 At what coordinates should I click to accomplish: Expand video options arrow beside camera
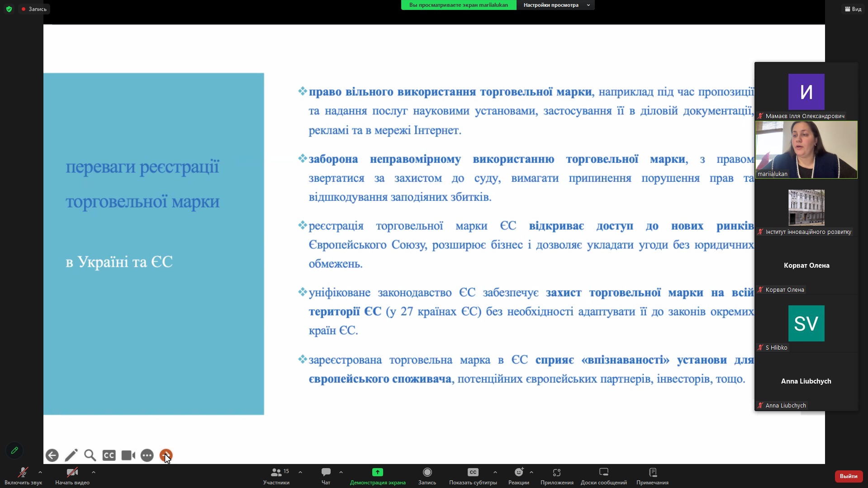[x=94, y=472]
